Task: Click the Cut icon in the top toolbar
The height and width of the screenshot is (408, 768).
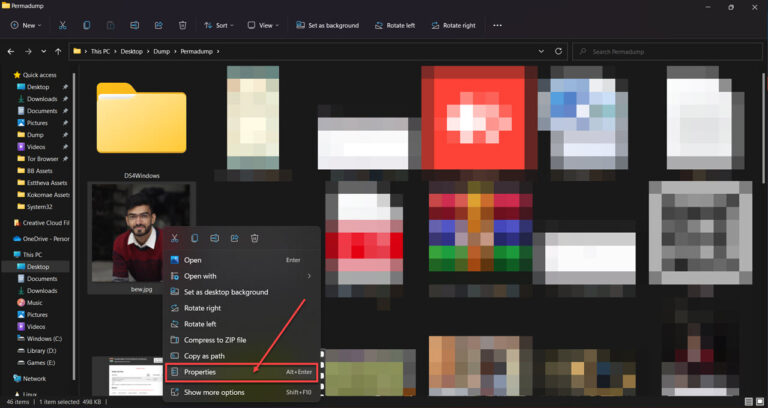Action: point(63,25)
